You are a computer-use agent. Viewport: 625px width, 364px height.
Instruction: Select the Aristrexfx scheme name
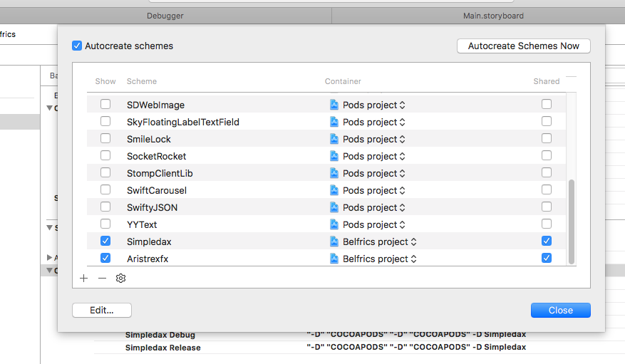click(148, 259)
